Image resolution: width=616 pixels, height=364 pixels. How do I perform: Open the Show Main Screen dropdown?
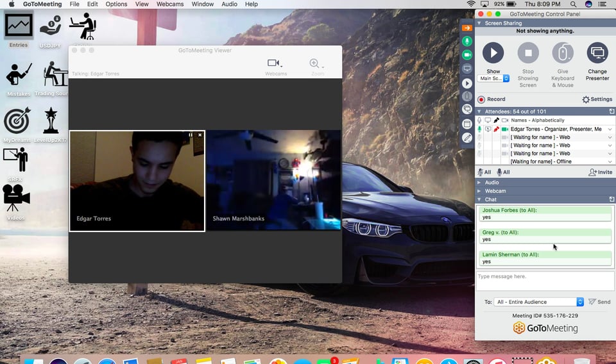point(493,78)
